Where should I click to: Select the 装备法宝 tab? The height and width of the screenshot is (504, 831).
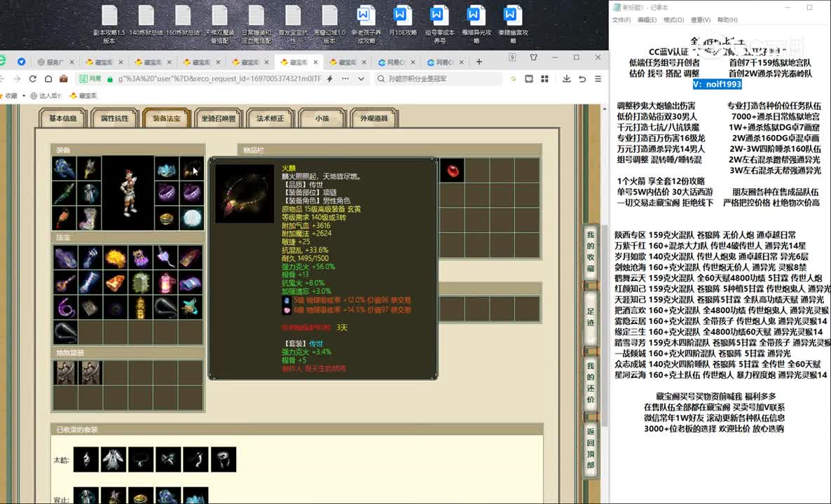(x=166, y=118)
